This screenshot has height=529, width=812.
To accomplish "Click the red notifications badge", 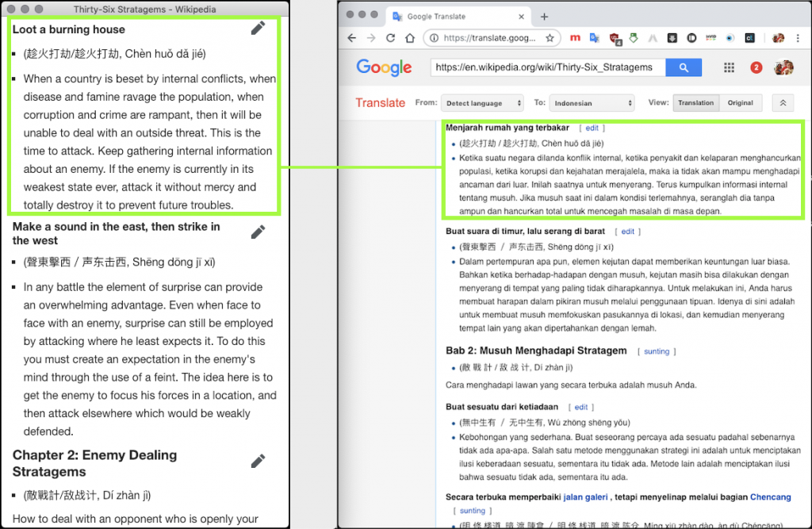I will coord(756,67).
